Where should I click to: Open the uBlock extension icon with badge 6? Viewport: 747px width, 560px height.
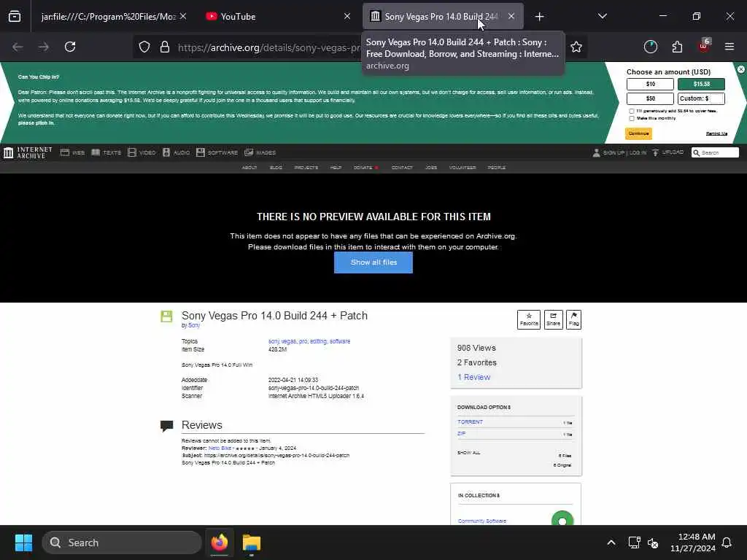(x=704, y=46)
